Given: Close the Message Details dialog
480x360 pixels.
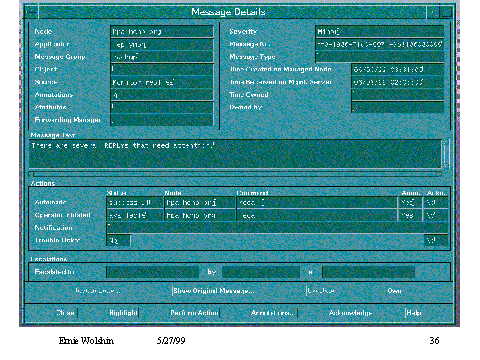Looking at the screenshot, I should click(x=66, y=313).
